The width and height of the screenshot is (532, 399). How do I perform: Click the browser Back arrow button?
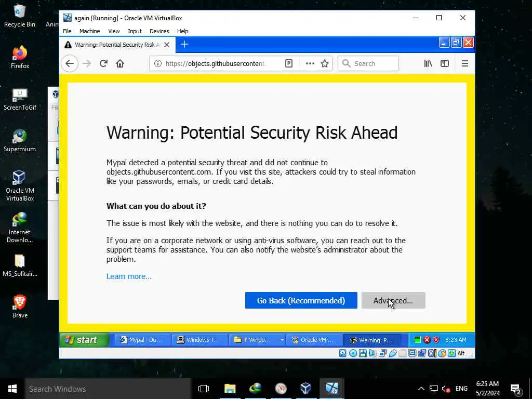point(70,63)
